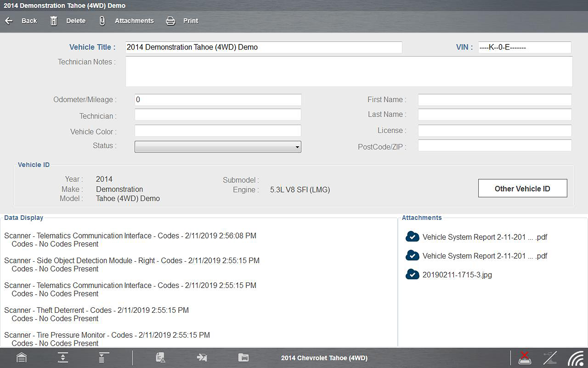Click the Wi-Fi signal status icon
Viewport: 588px width, 368px height.
pyautogui.click(x=575, y=358)
